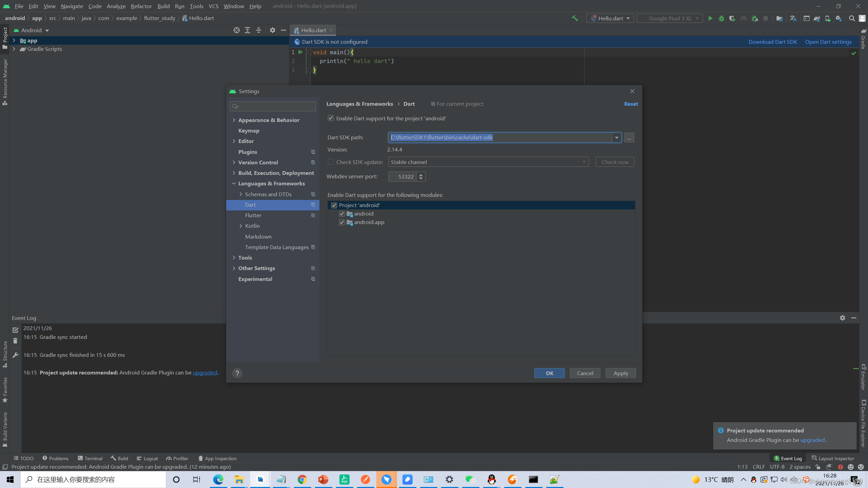Click Select Opened File crosshair in Project panel

pyautogui.click(x=236, y=30)
